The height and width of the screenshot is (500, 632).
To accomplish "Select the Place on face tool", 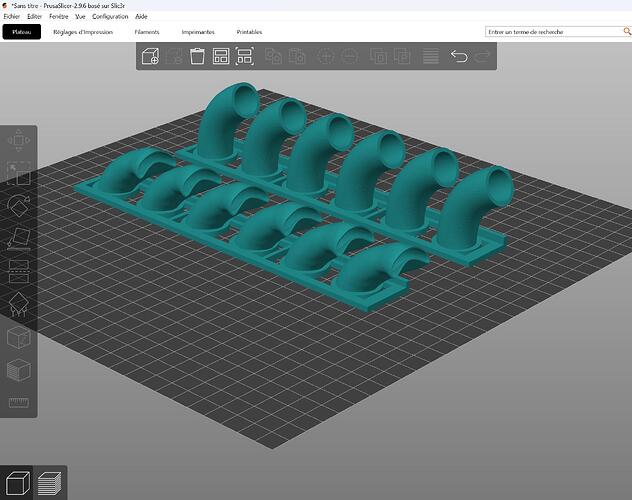I will coord(19,239).
